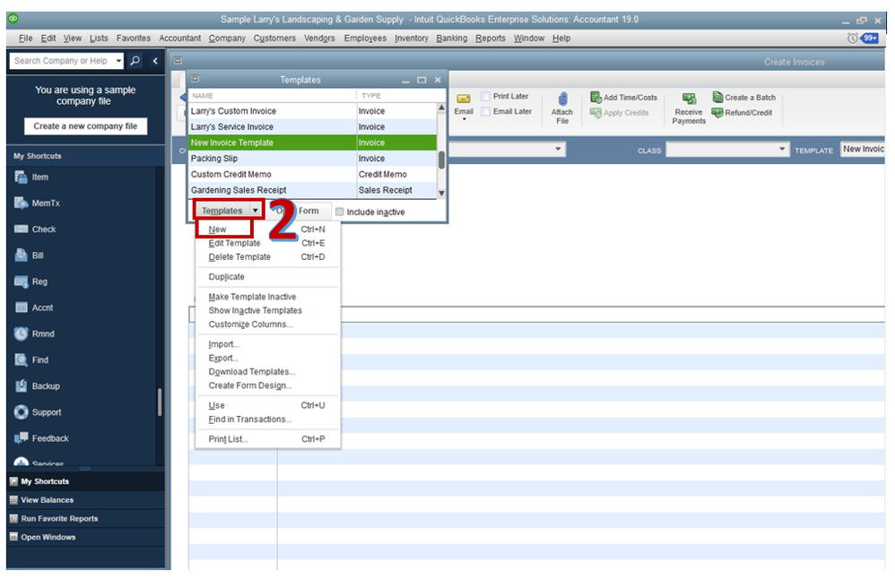Open the Rmnd reminders icon
895x588 pixels.
coord(22,334)
